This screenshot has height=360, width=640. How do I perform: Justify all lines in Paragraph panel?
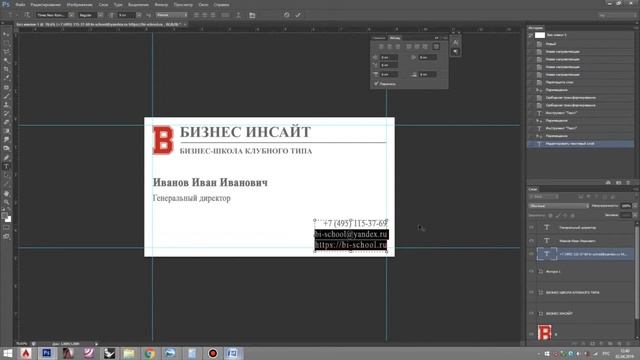coord(436,47)
